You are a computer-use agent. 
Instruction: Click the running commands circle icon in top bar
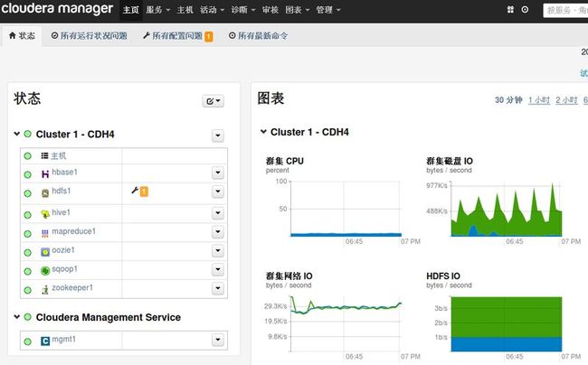point(525,9)
